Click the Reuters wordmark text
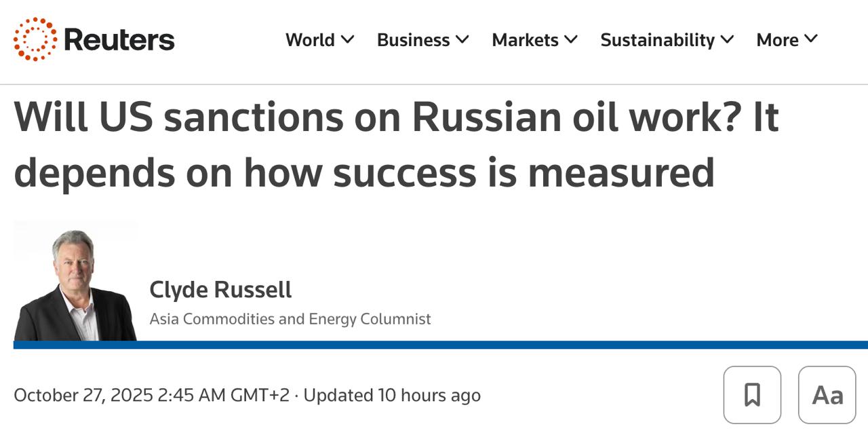868x433 pixels. 119,39
